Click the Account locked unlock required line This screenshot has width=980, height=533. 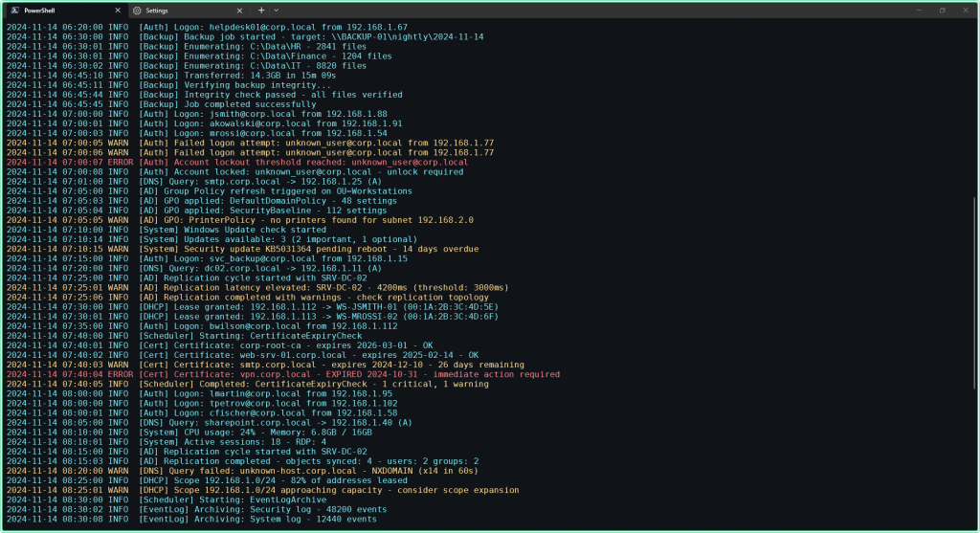(235, 172)
